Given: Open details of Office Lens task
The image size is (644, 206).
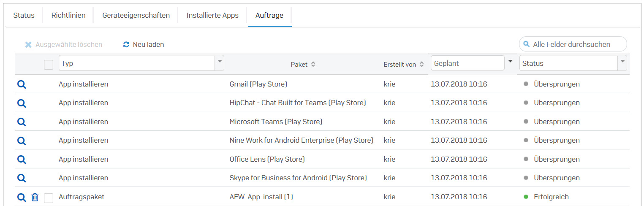Looking at the screenshot, I should click(22, 160).
